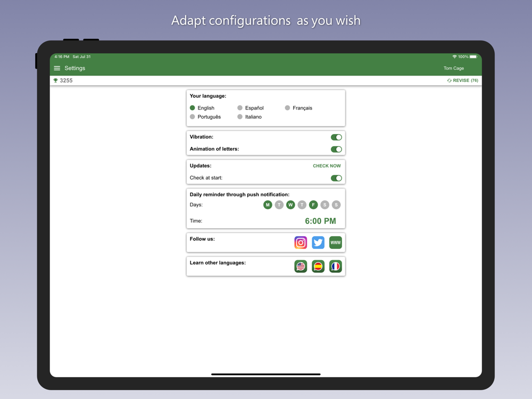Change the 6:00 PM reminder time
532x399 pixels.
[320, 221]
